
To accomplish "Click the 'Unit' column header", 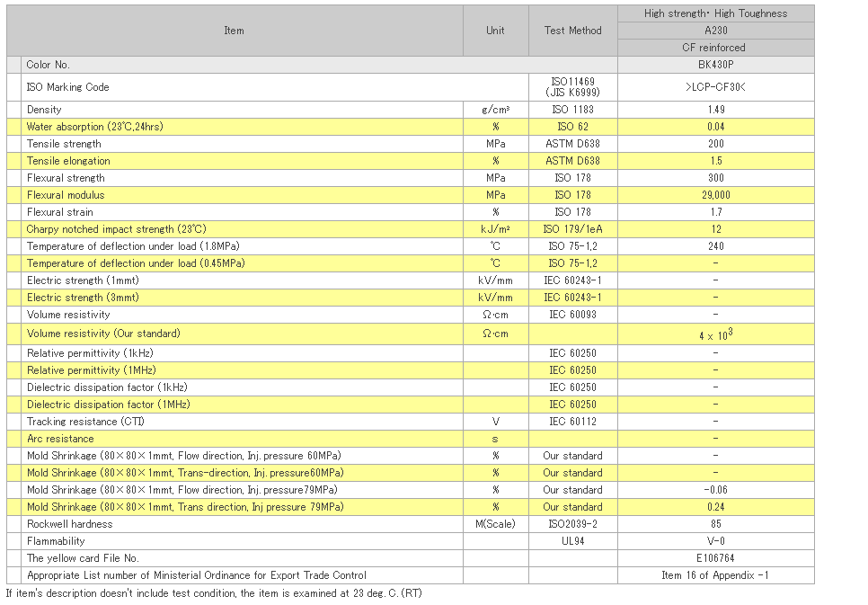I will (x=495, y=31).
